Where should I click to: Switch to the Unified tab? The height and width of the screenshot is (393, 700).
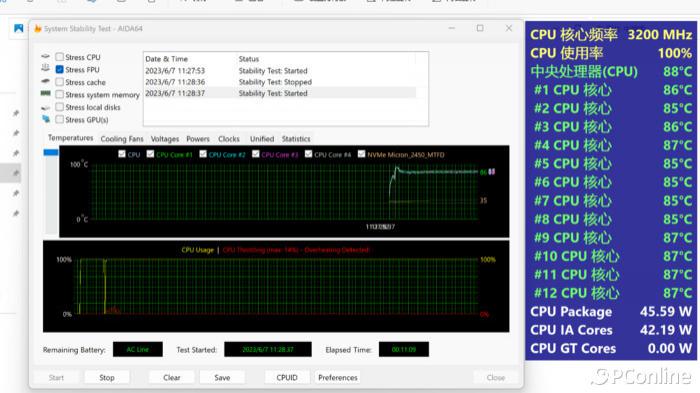click(x=262, y=139)
